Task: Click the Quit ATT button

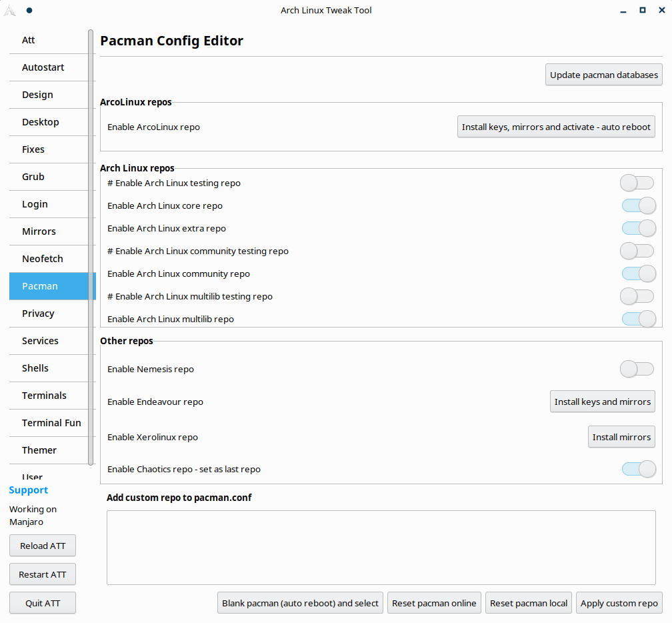Action: 43,603
